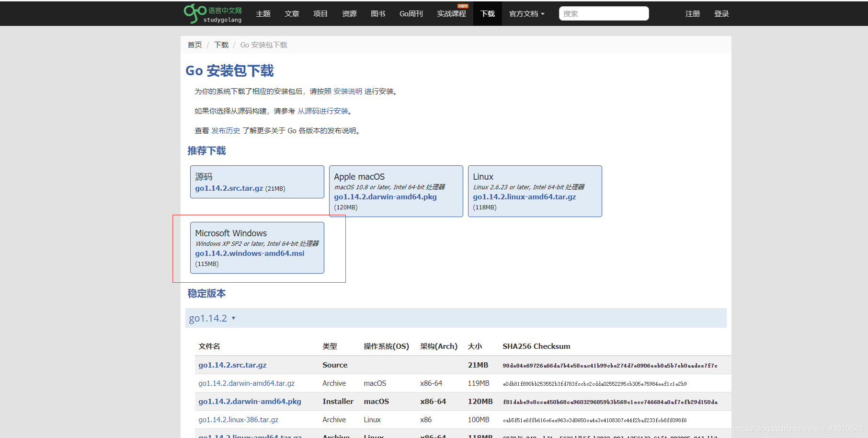Focus the 搜索 search input field
The width and height of the screenshot is (868, 438).
pos(604,13)
